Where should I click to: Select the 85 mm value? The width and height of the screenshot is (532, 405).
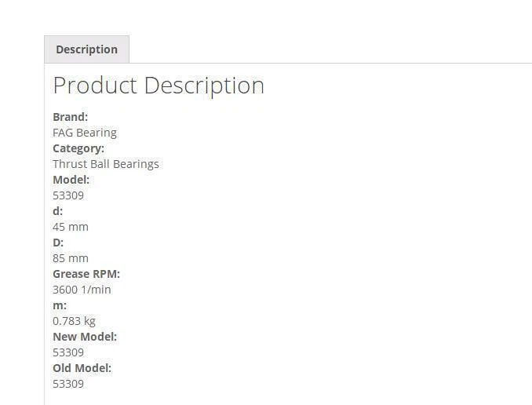(71, 258)
